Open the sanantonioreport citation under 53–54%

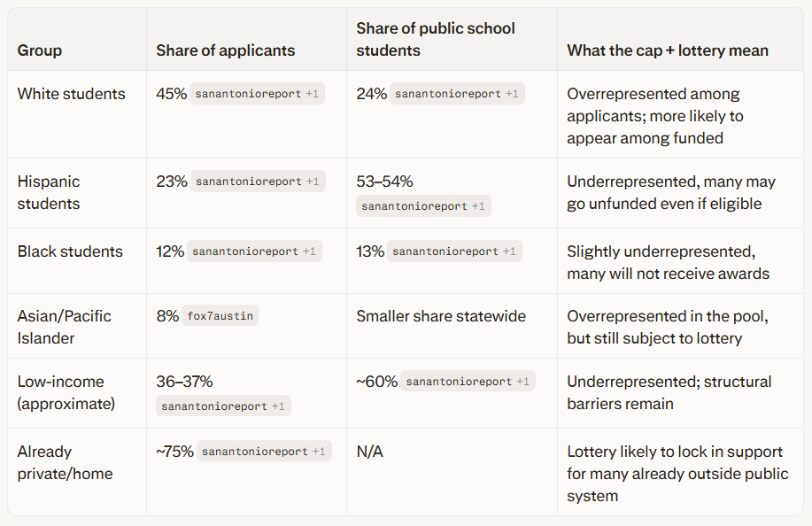click(423, 206)
